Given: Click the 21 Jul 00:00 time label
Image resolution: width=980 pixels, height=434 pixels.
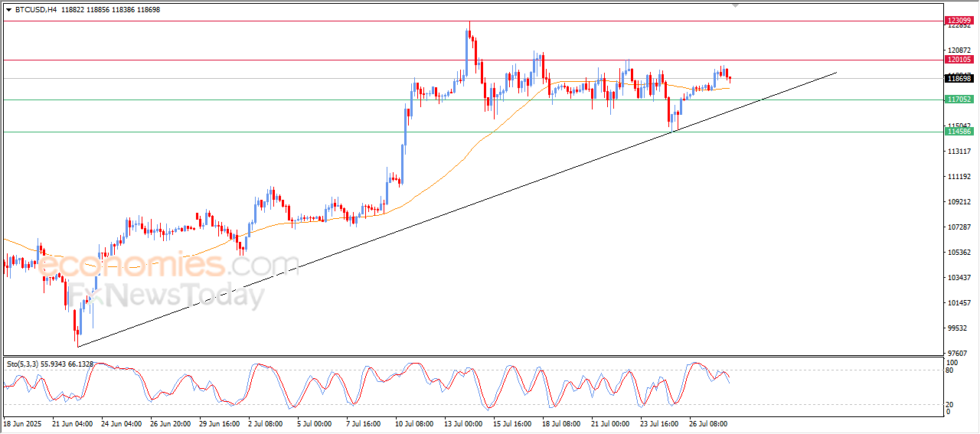Looking at the screenshot, I should point(610,423).
